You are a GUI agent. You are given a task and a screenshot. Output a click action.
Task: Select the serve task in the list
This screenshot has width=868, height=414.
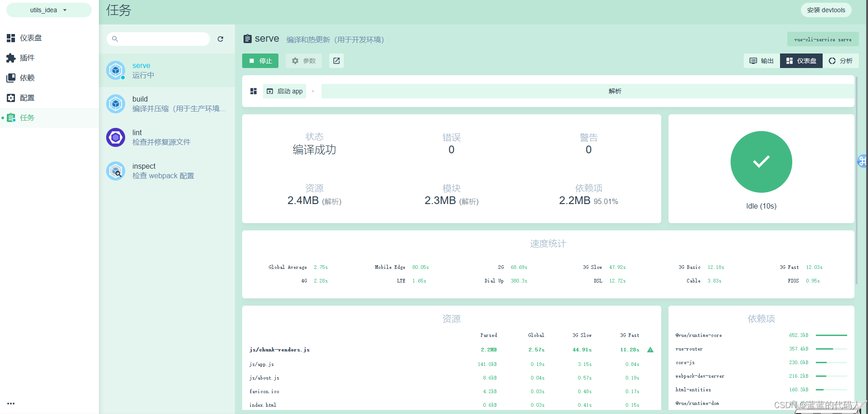coord(167,70)
